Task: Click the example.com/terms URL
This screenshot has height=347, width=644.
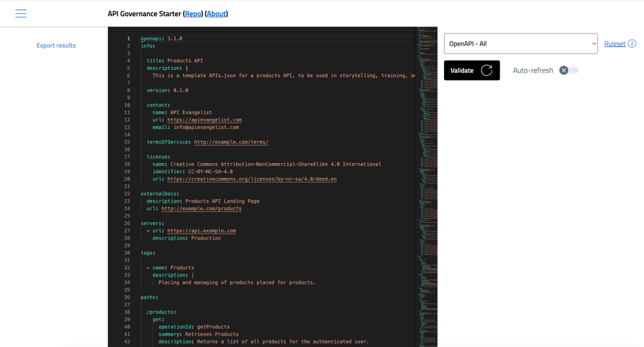Action: [x=231, y=142]
